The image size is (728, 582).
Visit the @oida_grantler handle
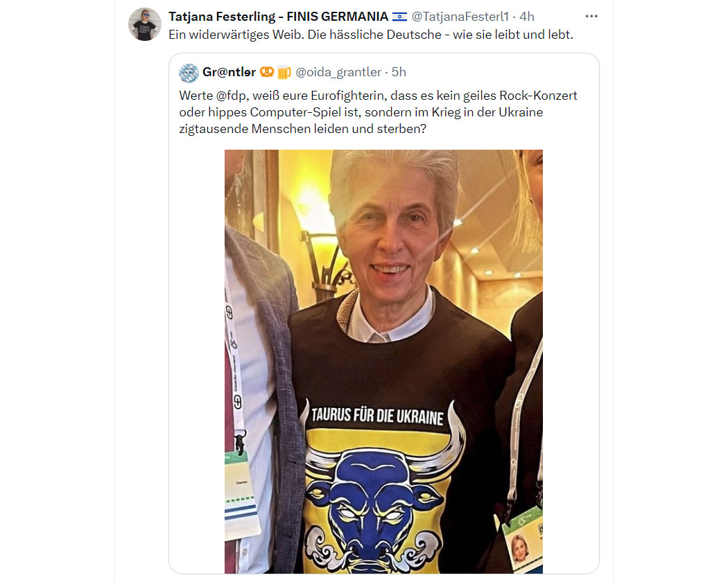pyautogui.click(x=338, y=72)
